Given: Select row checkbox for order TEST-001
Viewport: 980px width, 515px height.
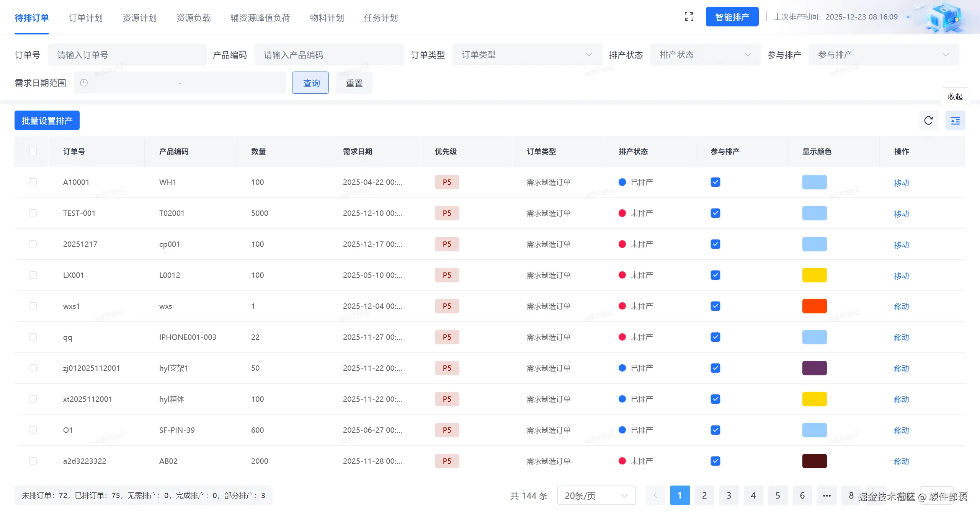Looking at the screenshot, I should [33, 213].
